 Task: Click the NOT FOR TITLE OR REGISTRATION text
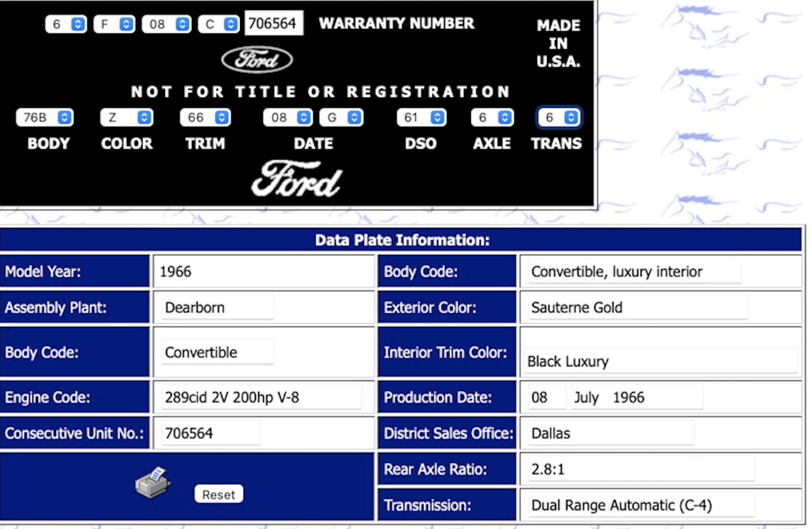[x=321, y=91]
